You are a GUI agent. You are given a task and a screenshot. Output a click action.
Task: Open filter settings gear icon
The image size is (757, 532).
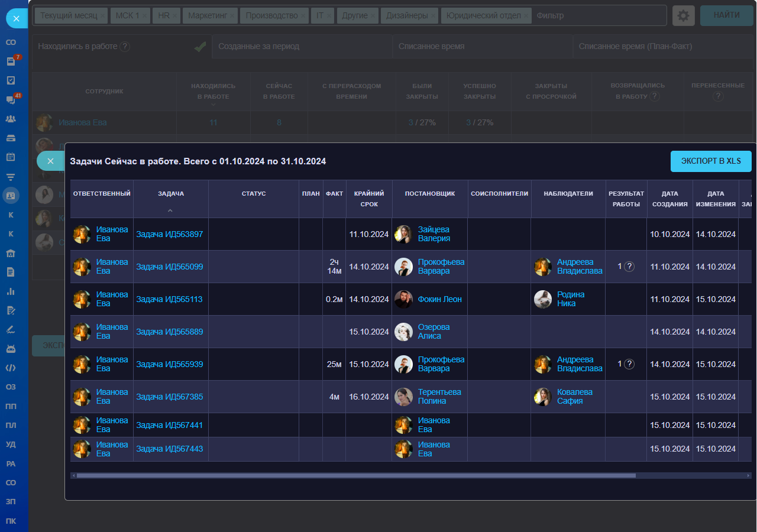pyautogui.click(x=683, y=15)
